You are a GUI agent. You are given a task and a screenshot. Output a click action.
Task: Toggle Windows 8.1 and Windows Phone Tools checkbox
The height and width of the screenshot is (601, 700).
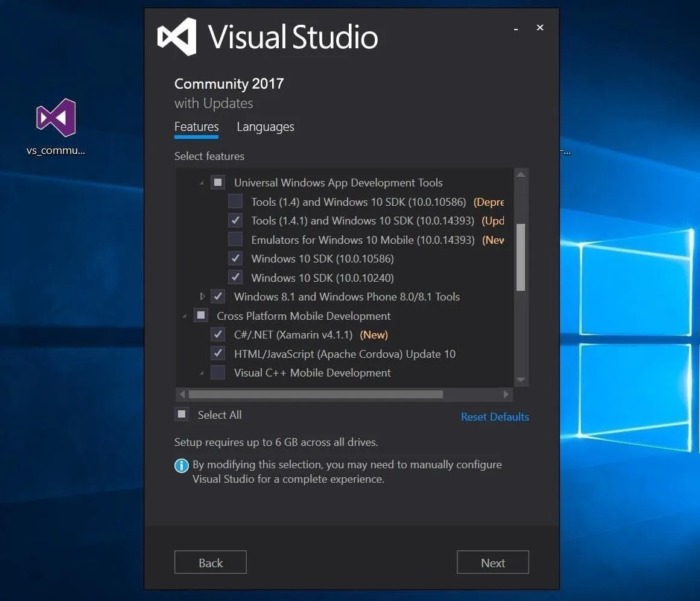point(218,296)
